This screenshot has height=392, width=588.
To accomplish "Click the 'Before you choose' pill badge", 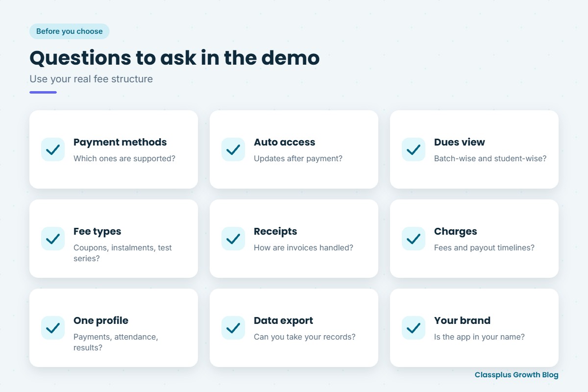I will pyautogui.click(x=70, y=31).
